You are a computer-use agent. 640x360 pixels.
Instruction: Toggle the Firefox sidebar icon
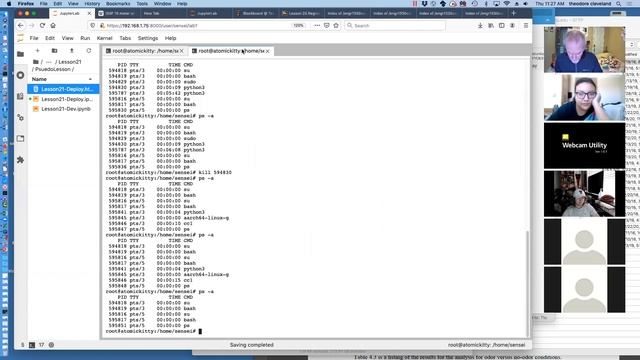pos(502,25)
